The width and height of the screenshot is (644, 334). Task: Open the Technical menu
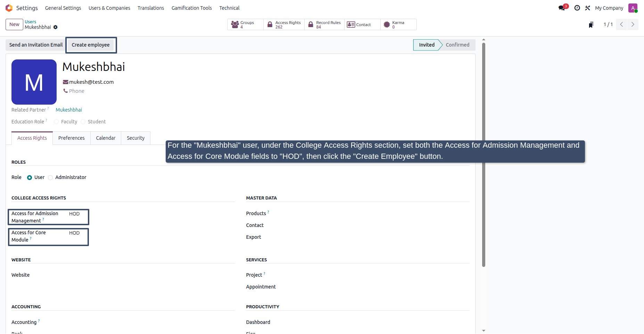[x=229, y=8]
